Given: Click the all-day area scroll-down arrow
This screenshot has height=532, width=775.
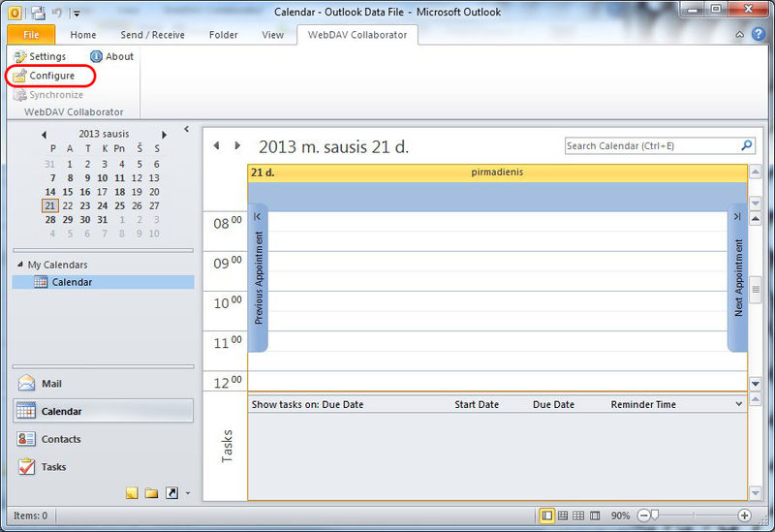Looking at the screenshot, I should click(756, 203).
